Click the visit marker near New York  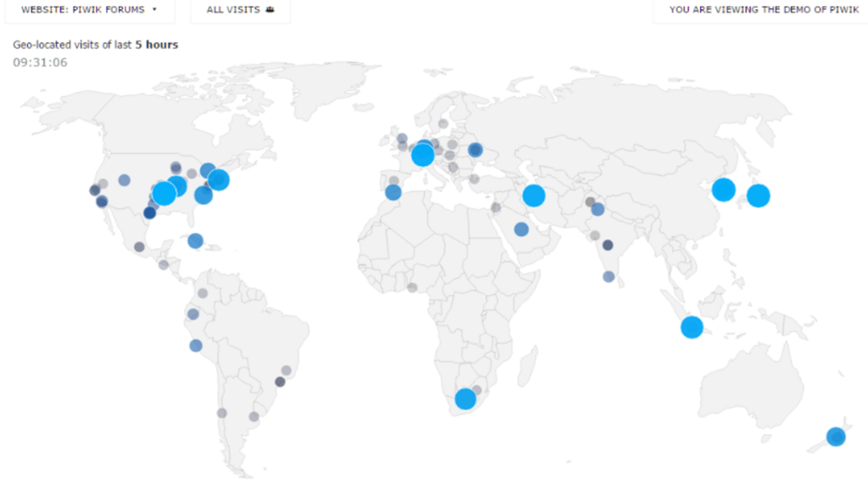220,180
